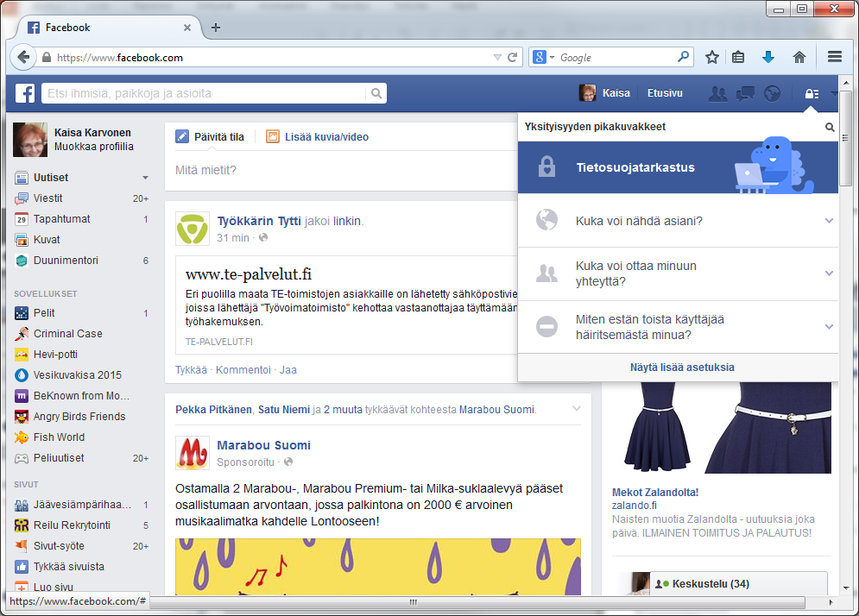The height and width of the screenshot is (616, 859).
Task: Open the messages icon in top bar
Action: pos(745,94)
